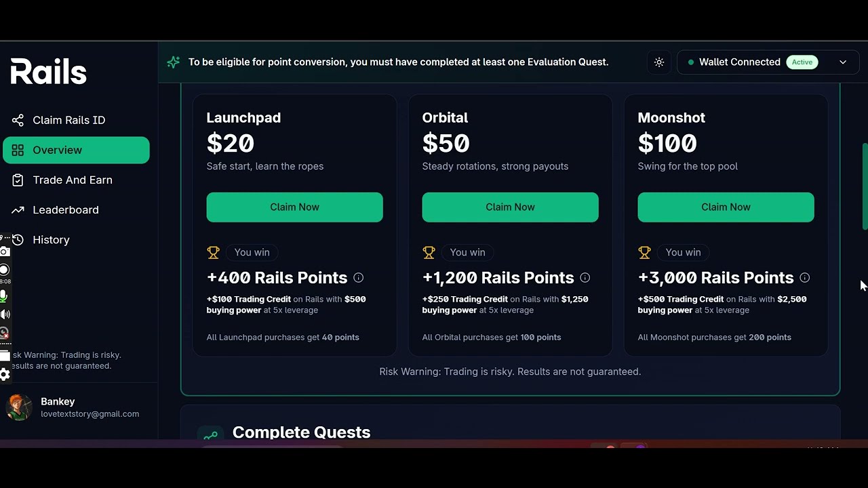Click info icon beside +400 Rails Points
This screenshot has height=488, width=868.
pyautogui.click(x=358, y=278)
